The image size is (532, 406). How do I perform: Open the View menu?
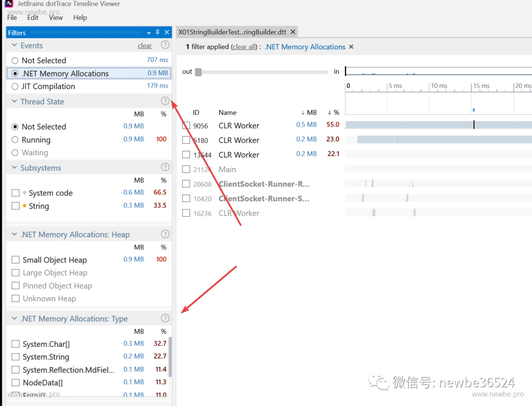point(56,18)
